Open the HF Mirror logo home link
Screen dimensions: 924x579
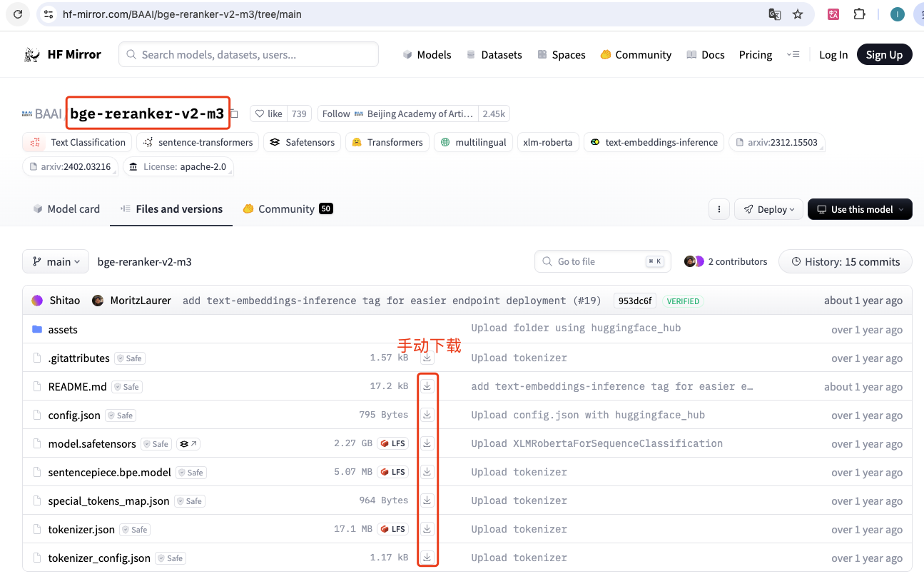tap(63, 54)
